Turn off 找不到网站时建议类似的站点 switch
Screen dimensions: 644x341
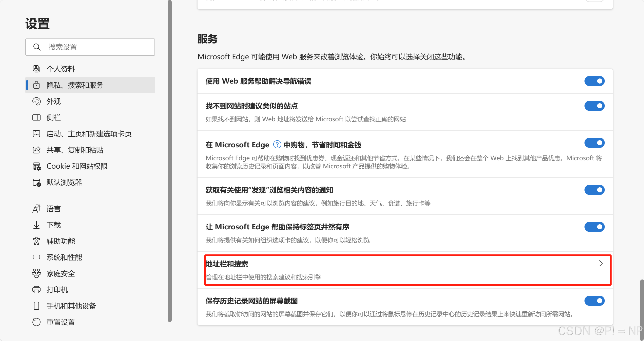pos(594,106)
